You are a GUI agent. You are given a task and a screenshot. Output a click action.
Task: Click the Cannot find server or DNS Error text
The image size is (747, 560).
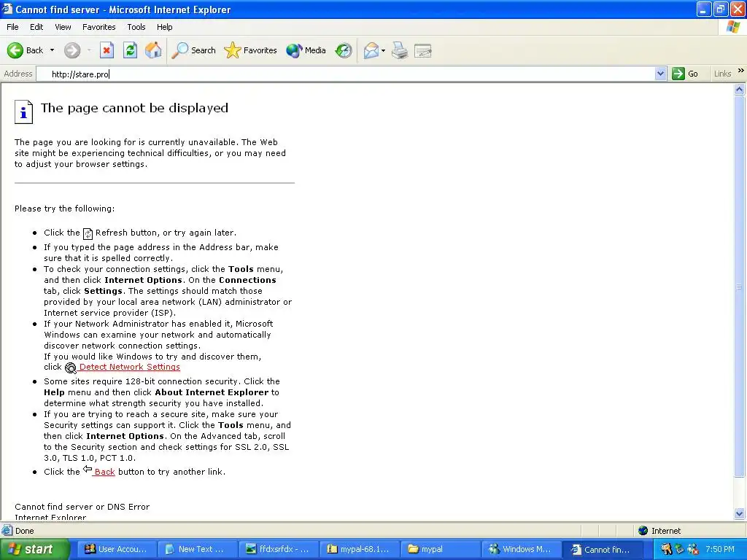click(82, 507)
